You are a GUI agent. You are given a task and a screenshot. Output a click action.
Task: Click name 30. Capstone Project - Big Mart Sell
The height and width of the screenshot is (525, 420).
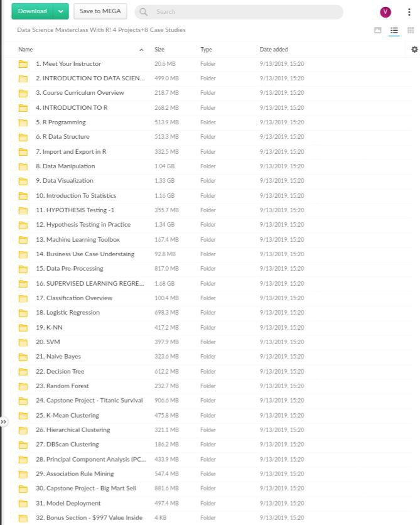(86, 488)
